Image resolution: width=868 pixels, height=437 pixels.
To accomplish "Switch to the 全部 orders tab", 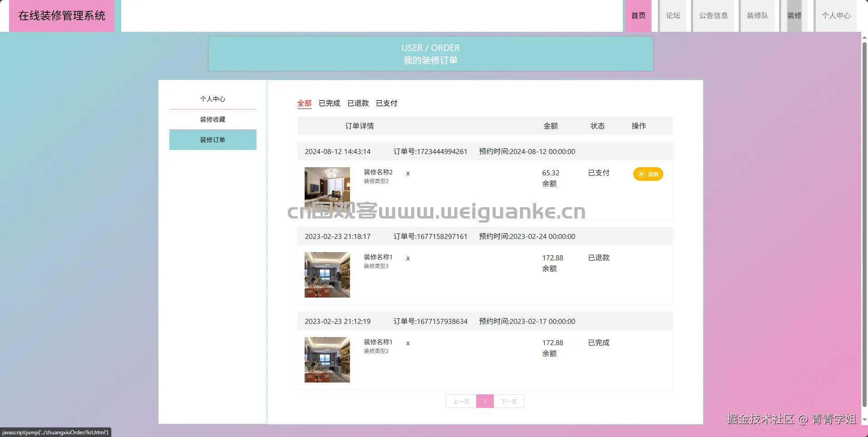I will click(x=304, y=103).
